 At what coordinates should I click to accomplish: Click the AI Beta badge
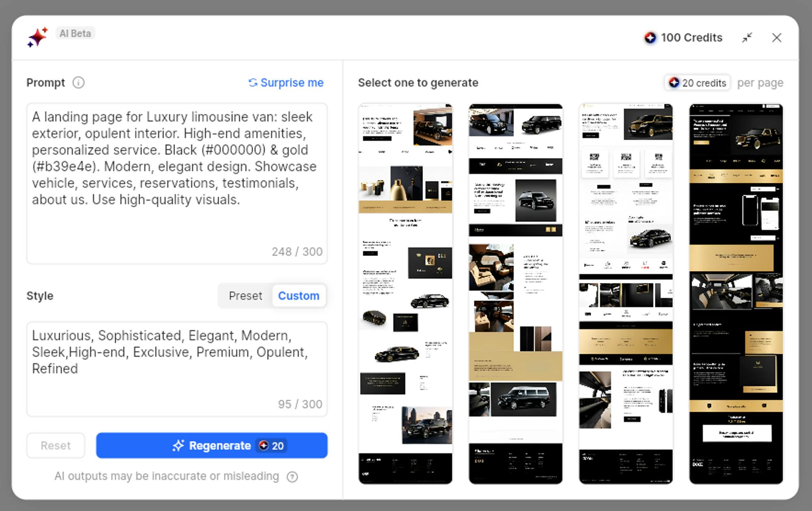pos(75,33)
